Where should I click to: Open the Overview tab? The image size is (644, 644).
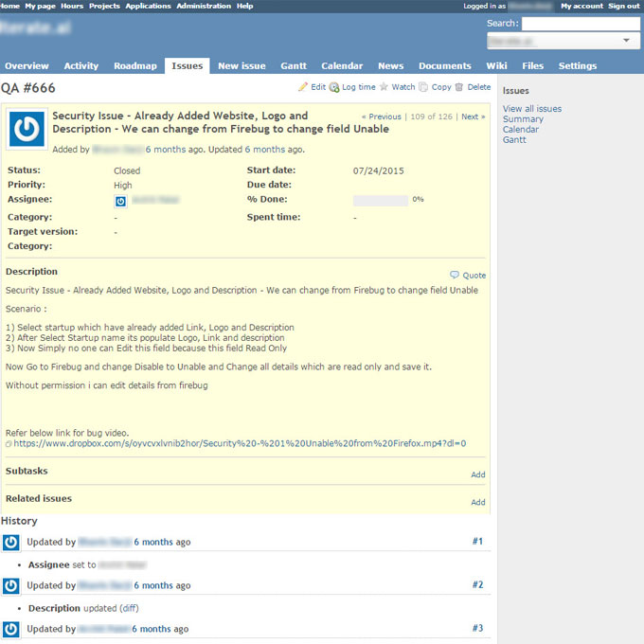pos(27,65)
